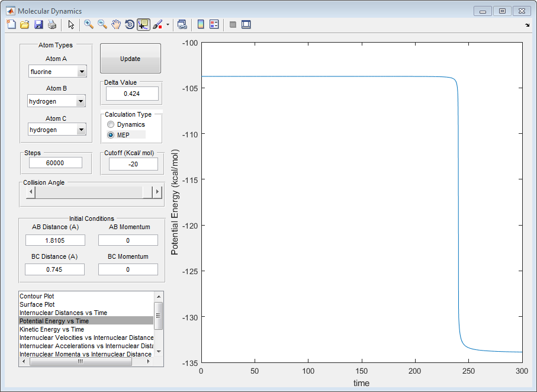This screenshot has width=537, height=392.
Task: Click the Collision Angle slider track
Action: (89, 192)
